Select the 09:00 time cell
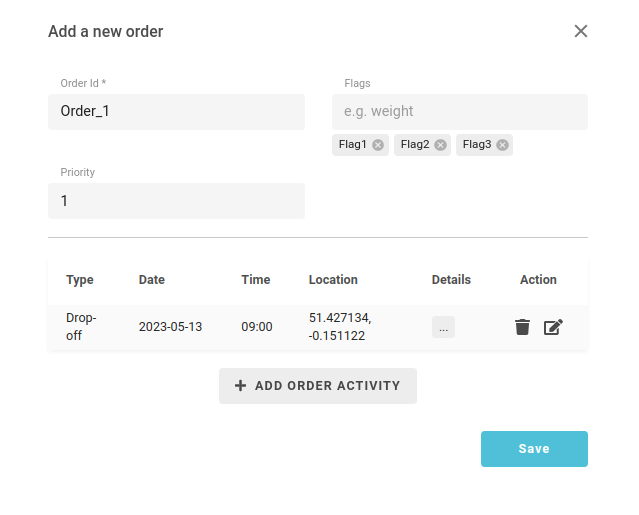 (x=257, y=327)
